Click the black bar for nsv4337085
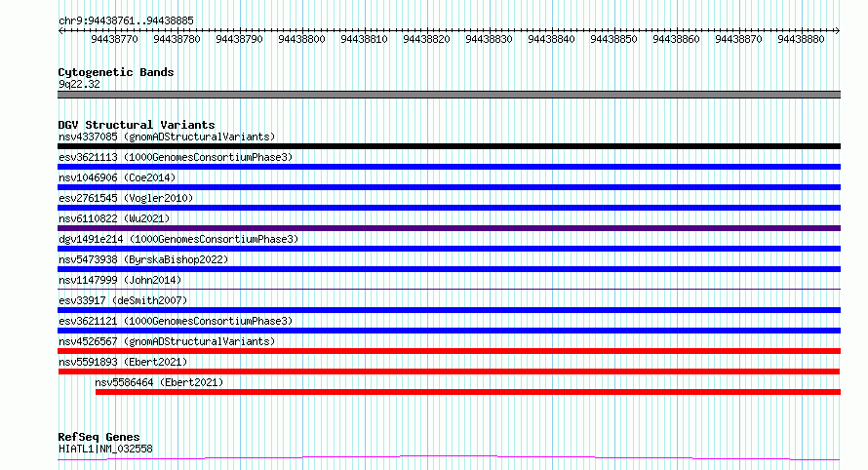The width and height of the screenshot is (868, 470). tap(449, 146)
